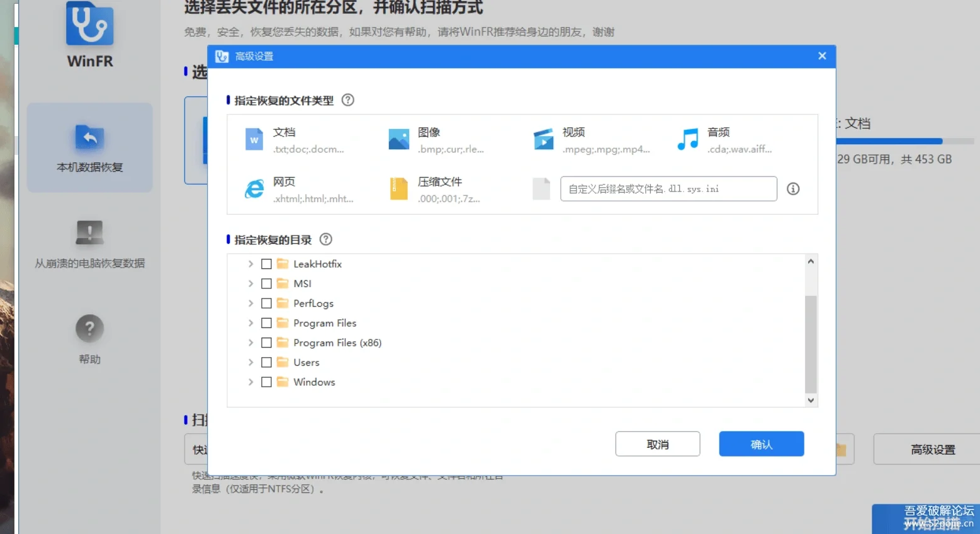Click the custom extension input field

pos(668,188)
